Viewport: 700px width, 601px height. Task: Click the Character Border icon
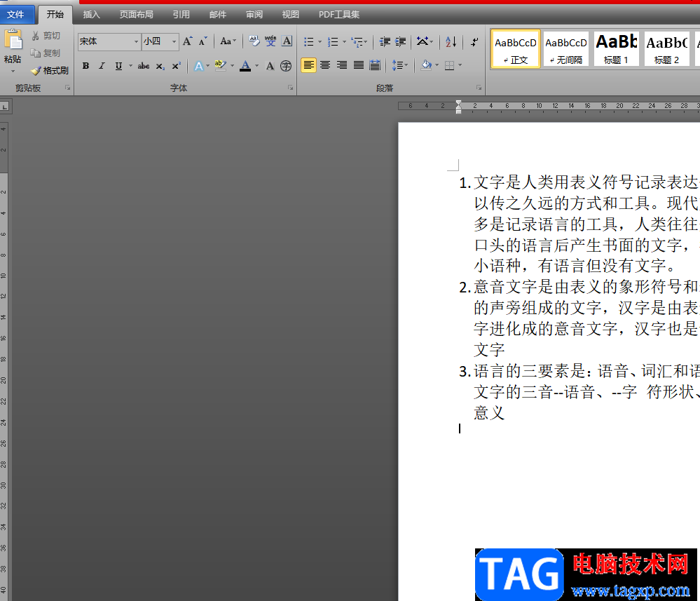click(287, 41)
